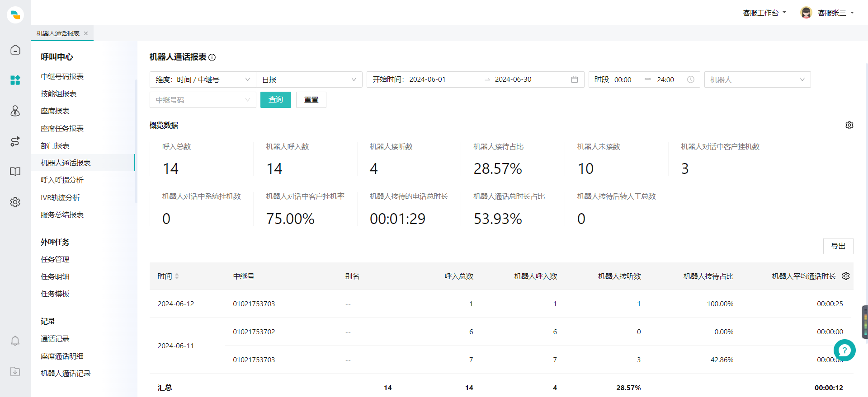Image resolution: width=868 pixels, height=397 pixels.
Task: Open the download center icon
Action: click(x=15, y=371)
